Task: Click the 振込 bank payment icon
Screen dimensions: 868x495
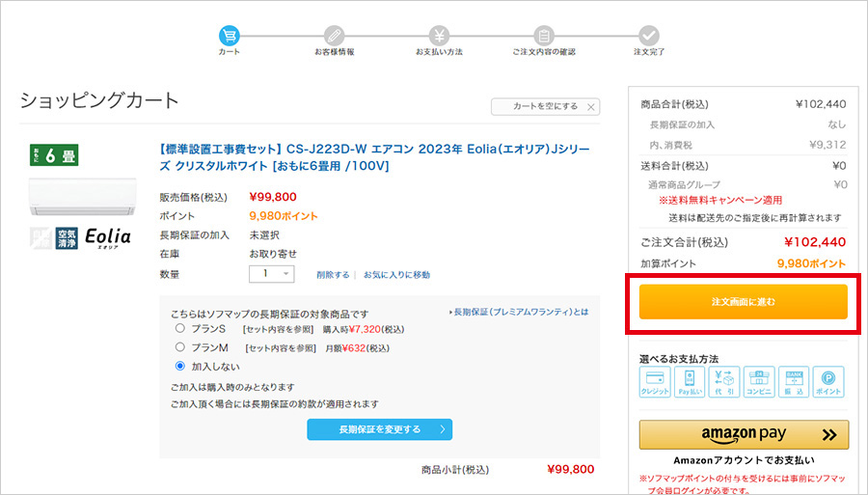Action: coord(794,381)
